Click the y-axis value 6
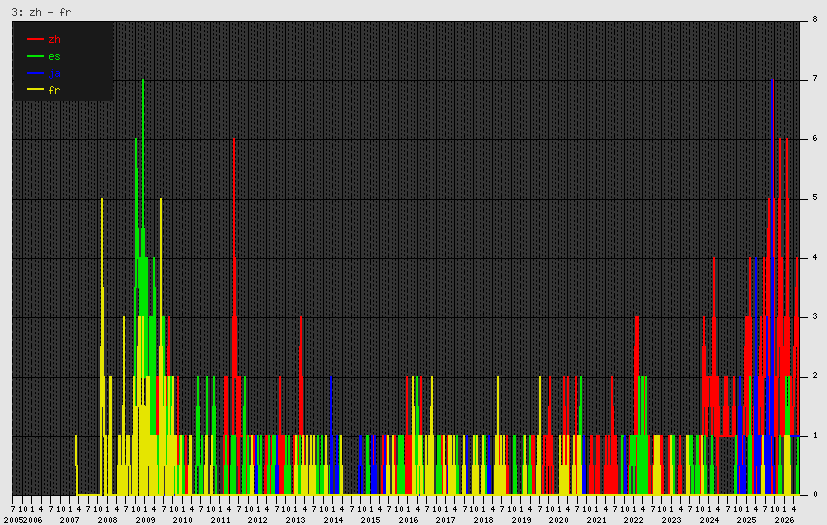 [x=815, y=138]
